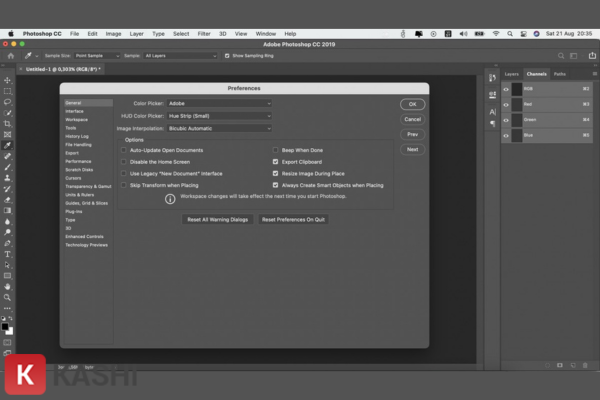Hide the Blue channel visibility eye
The width and height of the screenshot is (600, 400).
point(506,136)
